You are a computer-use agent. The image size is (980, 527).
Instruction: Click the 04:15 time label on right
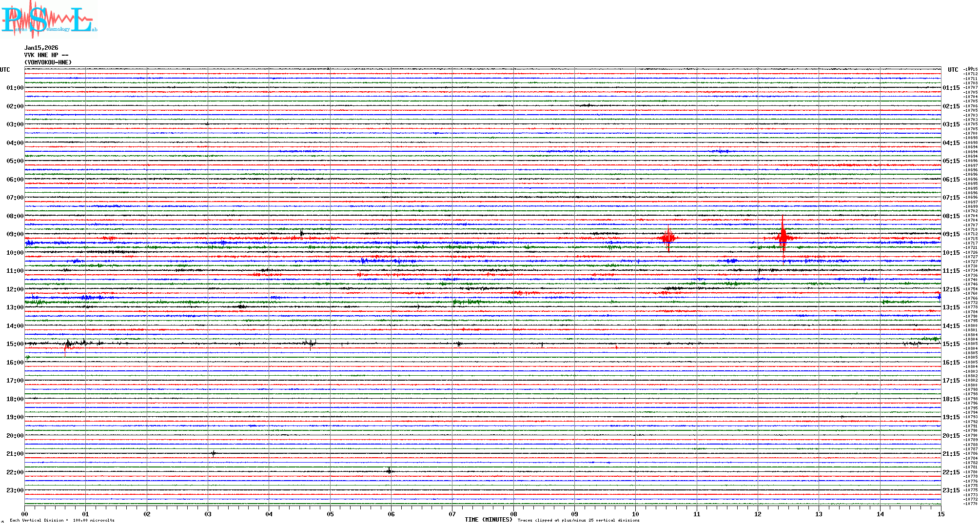coord(951,143)
